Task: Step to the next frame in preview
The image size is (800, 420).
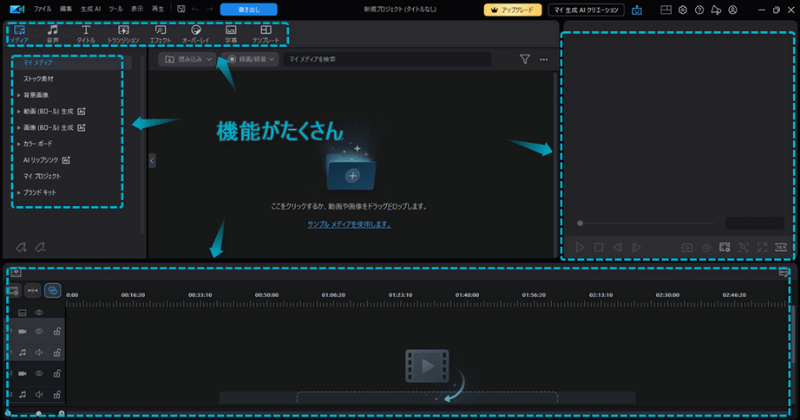Action: click(x=636, y=248)
